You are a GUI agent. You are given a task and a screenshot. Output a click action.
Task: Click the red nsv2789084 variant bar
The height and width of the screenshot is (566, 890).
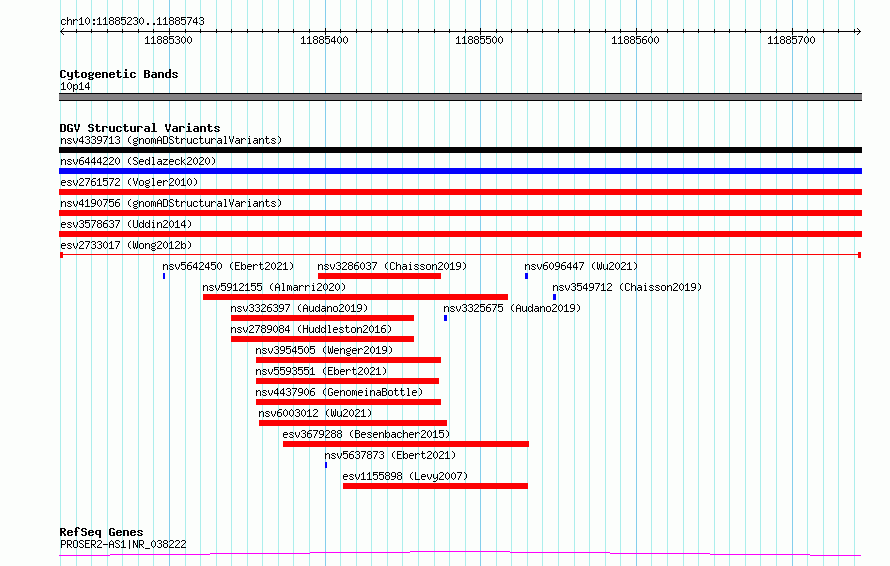(x=322, y=339)
